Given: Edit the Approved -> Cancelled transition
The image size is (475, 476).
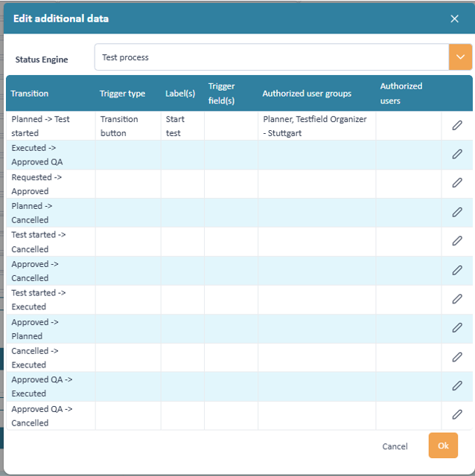Looking at the screenshot, I should pyautogui.click(x=457, y=270).
